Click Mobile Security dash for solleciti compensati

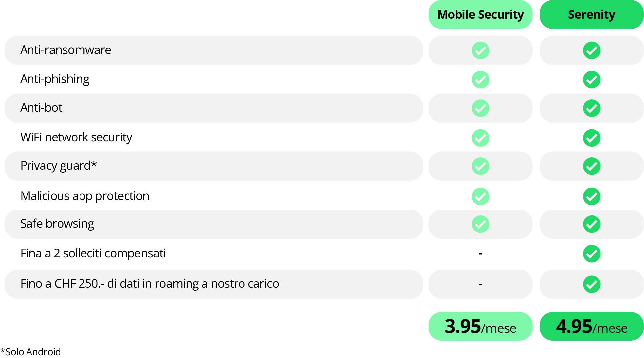click(480, 254)
